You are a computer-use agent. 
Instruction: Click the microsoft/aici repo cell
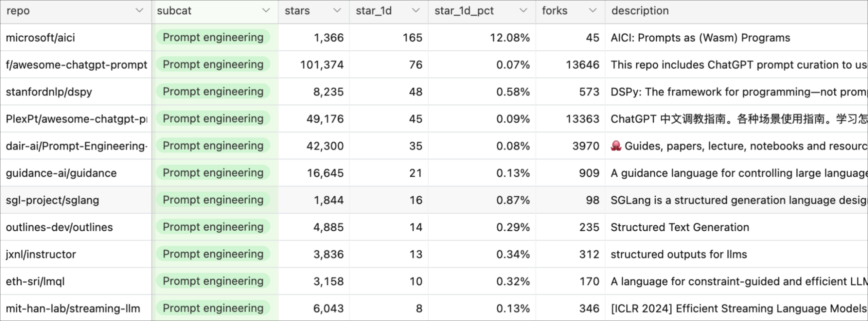click(40, 38)
